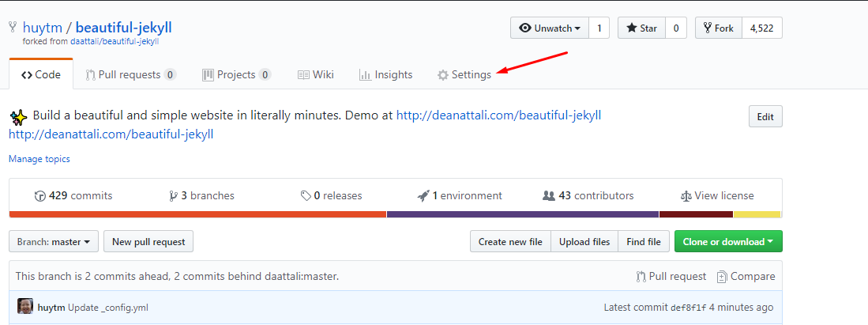View the 429 commits history
The image size is (868, 325).
pos(73,196)
